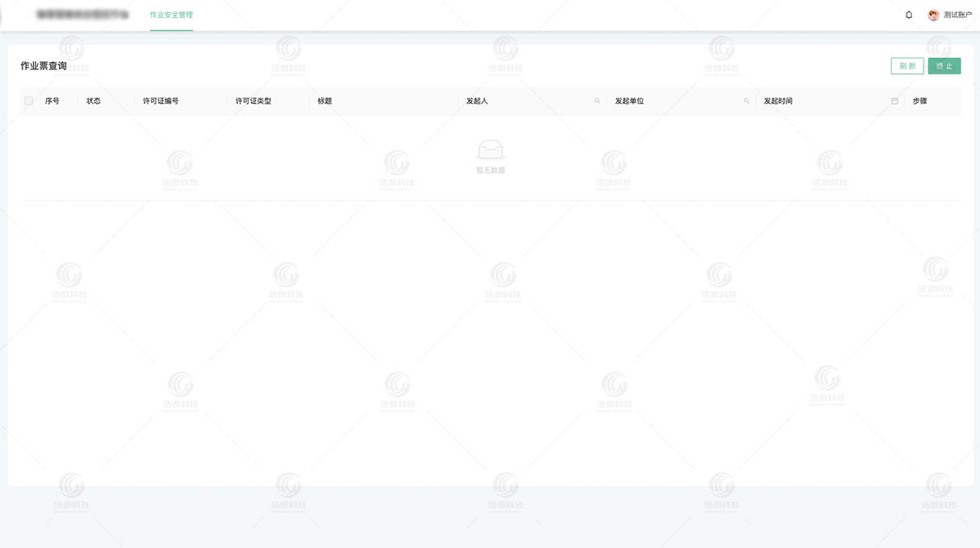980x548 pixels.
Task: Open the notification bell icon
Action: click(908, 15)
